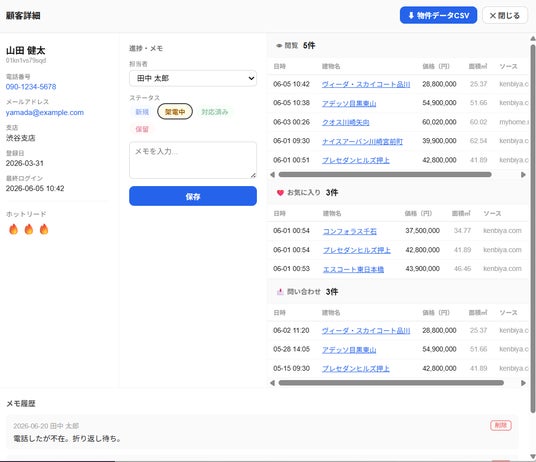Image resolution: width=536 pixels, height=462 pixels.
Task: Click the registration date 2026-03-31
Action: 25,163
